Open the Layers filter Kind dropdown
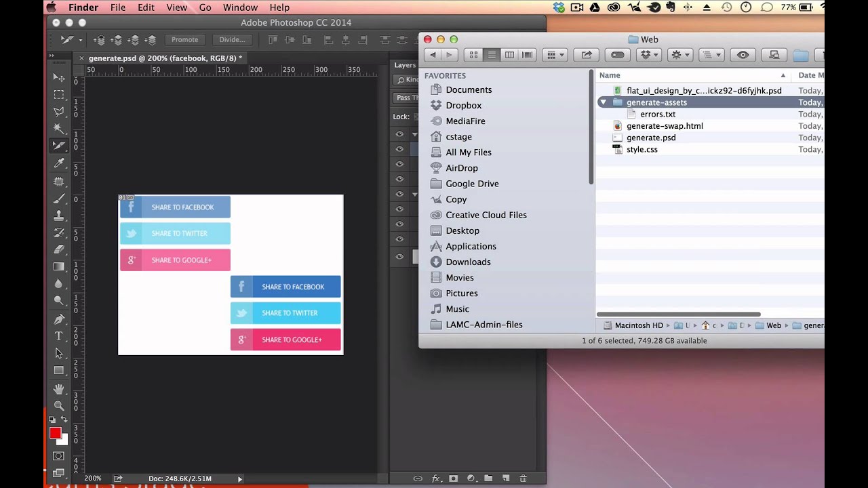 point(408,80)
